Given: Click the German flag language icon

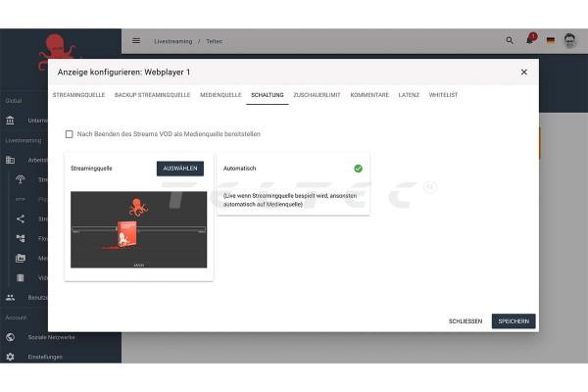Looking at the screenshot, I should [x=550, y=41].
